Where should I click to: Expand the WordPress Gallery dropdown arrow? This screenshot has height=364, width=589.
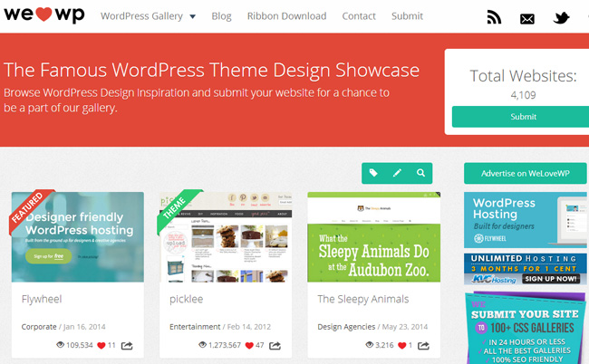pos(193,16)
